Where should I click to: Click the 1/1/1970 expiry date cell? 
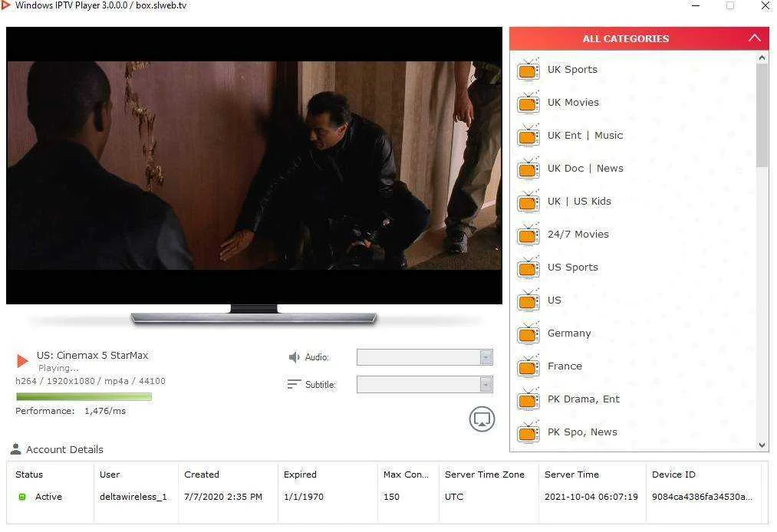click(x=303, y=497)
